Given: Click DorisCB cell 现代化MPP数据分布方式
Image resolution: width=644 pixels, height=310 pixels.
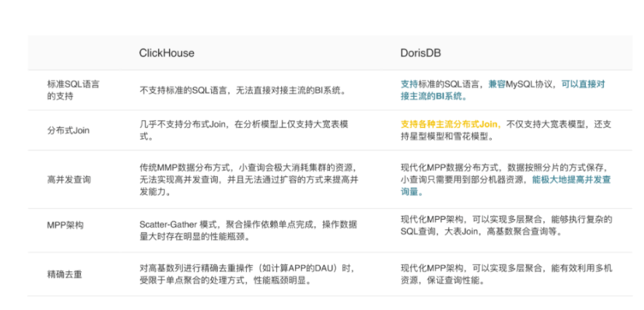Looking at the screenshot, I should coord(506,180).
